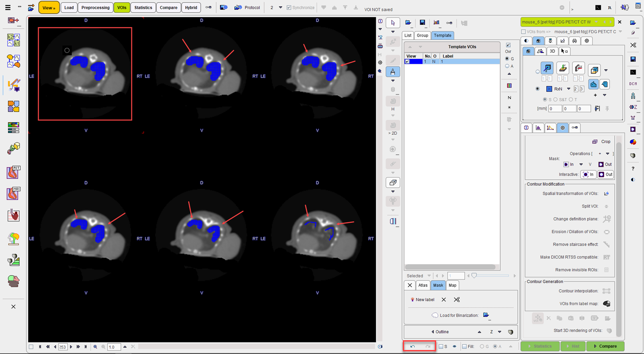Open the Z direction dropdown near Outline
644x354 pixels.
(500, 332)
